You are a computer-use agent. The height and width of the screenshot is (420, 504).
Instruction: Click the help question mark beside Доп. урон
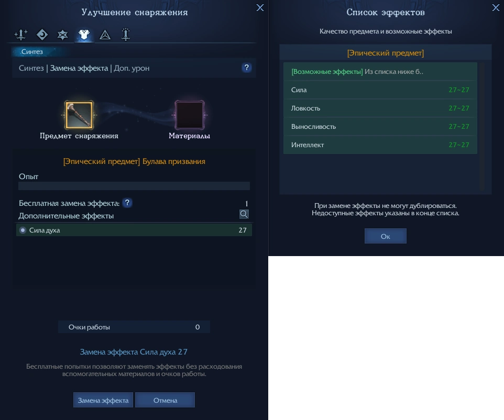[x=247, y=68]
